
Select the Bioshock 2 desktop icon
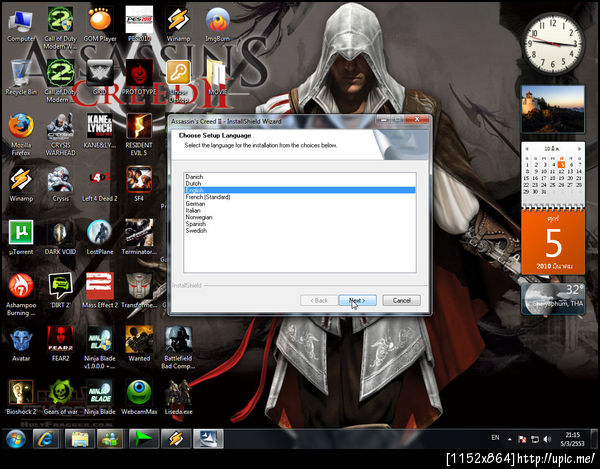coord(21,397)
